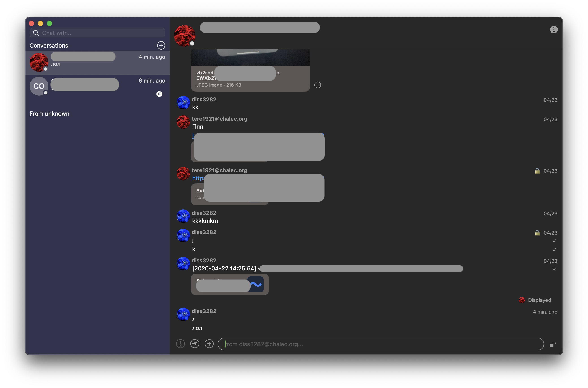Focus the "Chat with.." search field
The height and width of the screenshot is (388, 588).
click(97, 33)
